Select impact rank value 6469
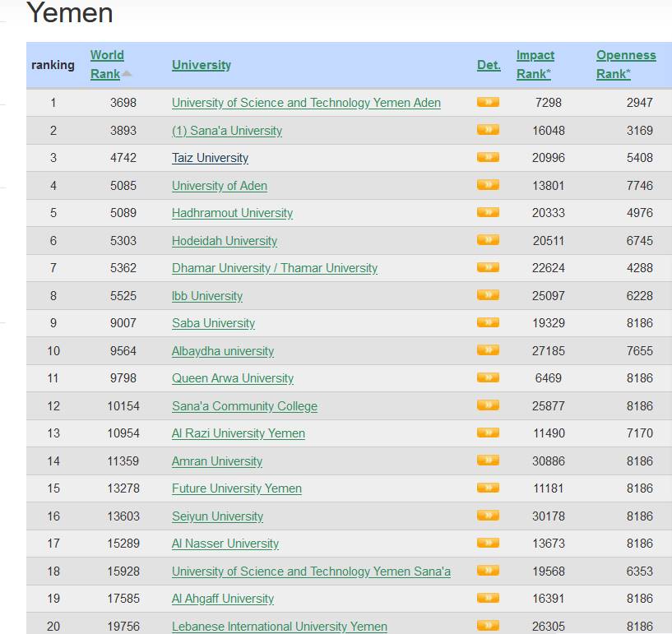 [548, 378]
